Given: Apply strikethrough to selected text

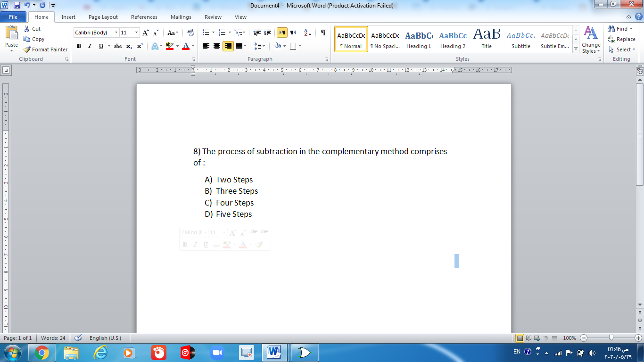Looking at the screenshot, I should [x=117, y=46].
